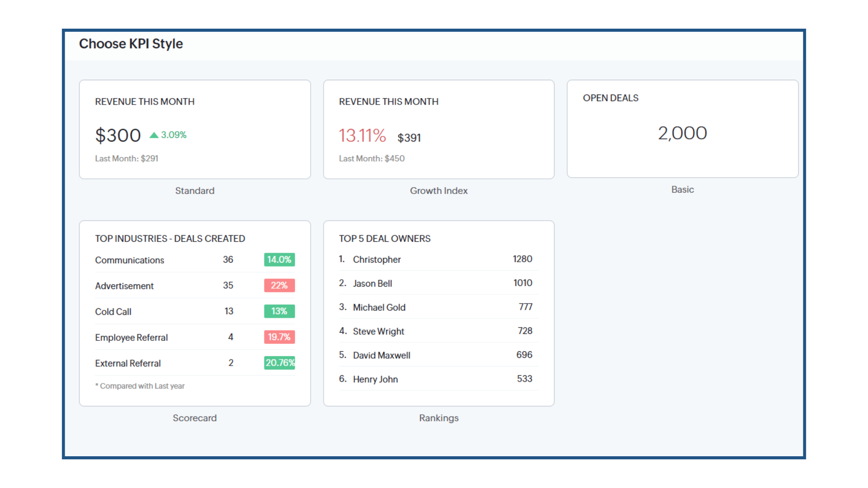Click the Basic label
The height and width of the screenshot is (488, 868).
point(682,189)
